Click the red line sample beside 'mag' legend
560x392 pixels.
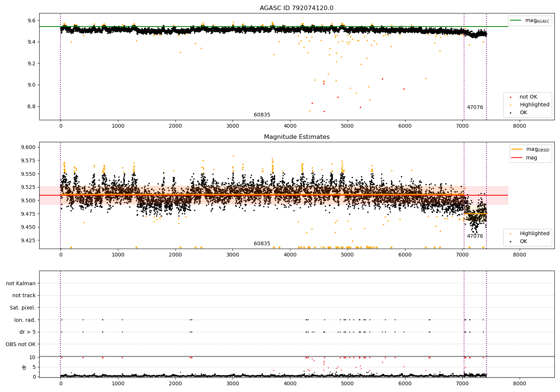point(517,158)
